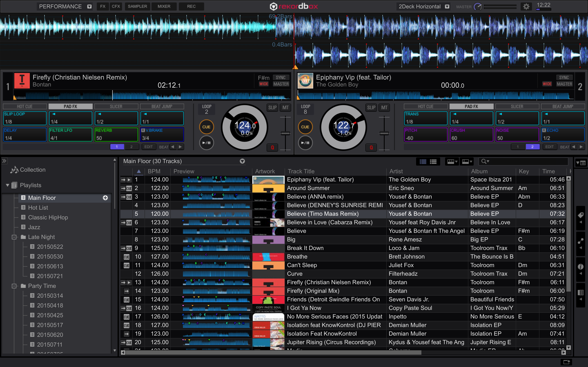Toggle SLIP mode on deck 1
The image size is (588, 367).
(272, 107)
